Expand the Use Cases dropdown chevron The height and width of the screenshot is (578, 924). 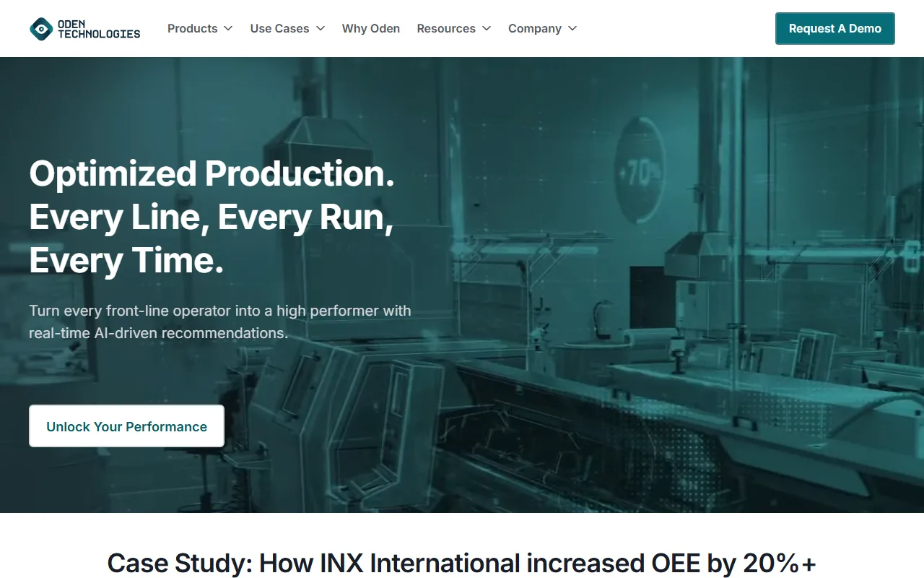click(320, 29)
